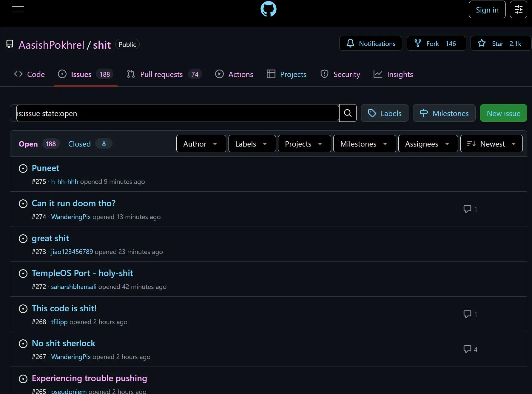Fork the repository
The image size is (532, 394).
point(436,44)
